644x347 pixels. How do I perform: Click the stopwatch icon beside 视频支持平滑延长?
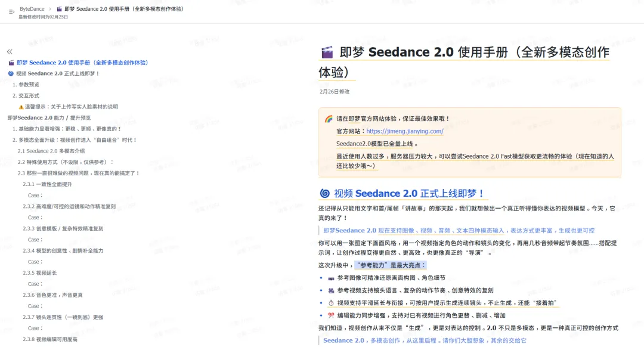[x=331, y=303]
